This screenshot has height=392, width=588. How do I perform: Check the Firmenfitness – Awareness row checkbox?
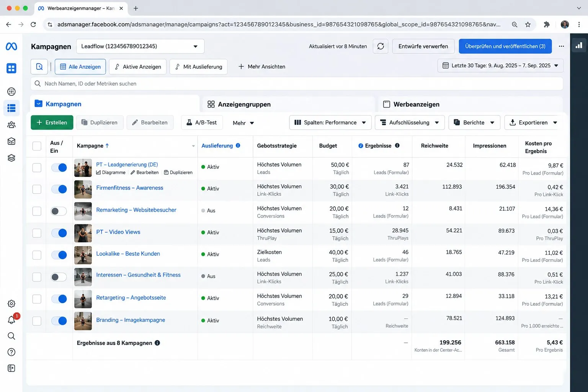pos(37,189)
